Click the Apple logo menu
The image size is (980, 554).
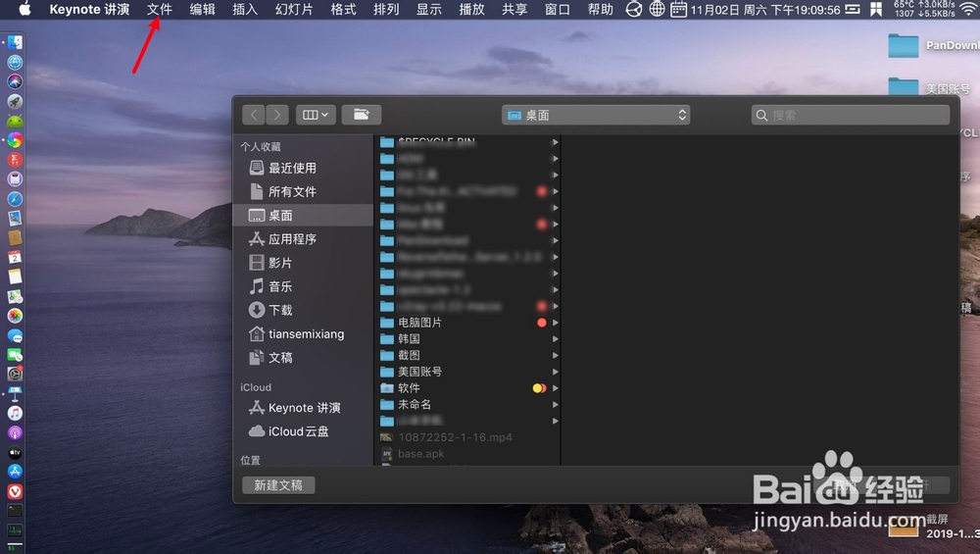[x=24, y=9]
